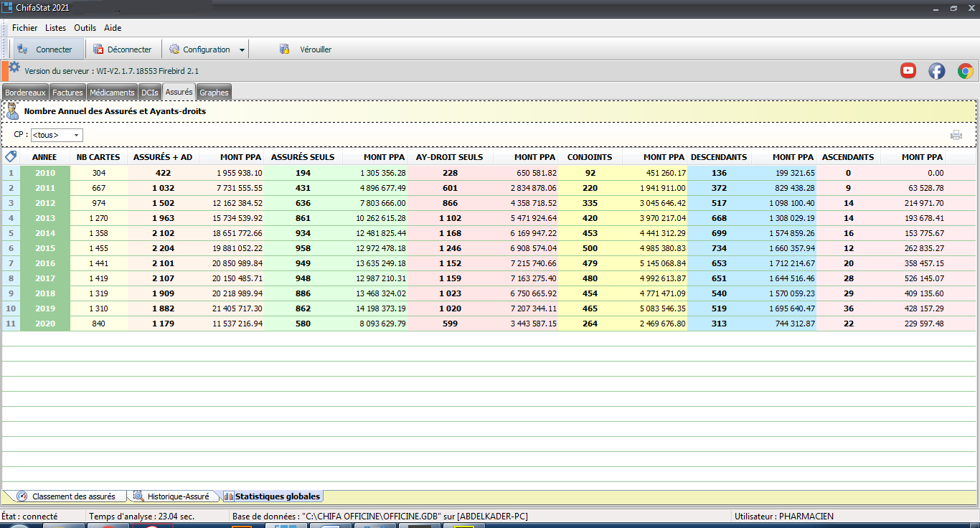Click the Vérouiller lock button
This screenshot has width=980, height=528.
pyautogui.click(x=305, y=49)
